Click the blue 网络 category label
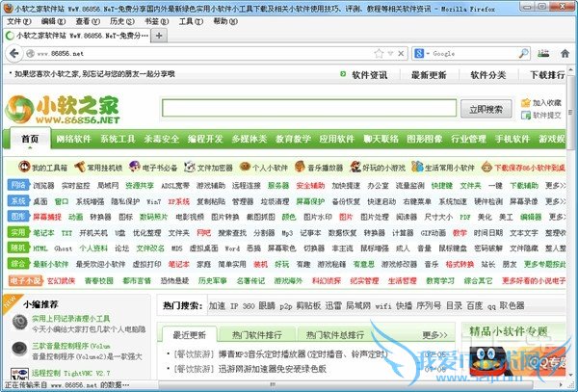Image resolution: width=578 pixels, height=392 pixels. click(18, 185)
